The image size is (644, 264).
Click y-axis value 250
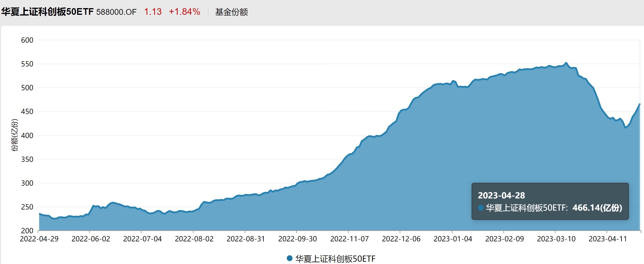(x=27, y=207)
